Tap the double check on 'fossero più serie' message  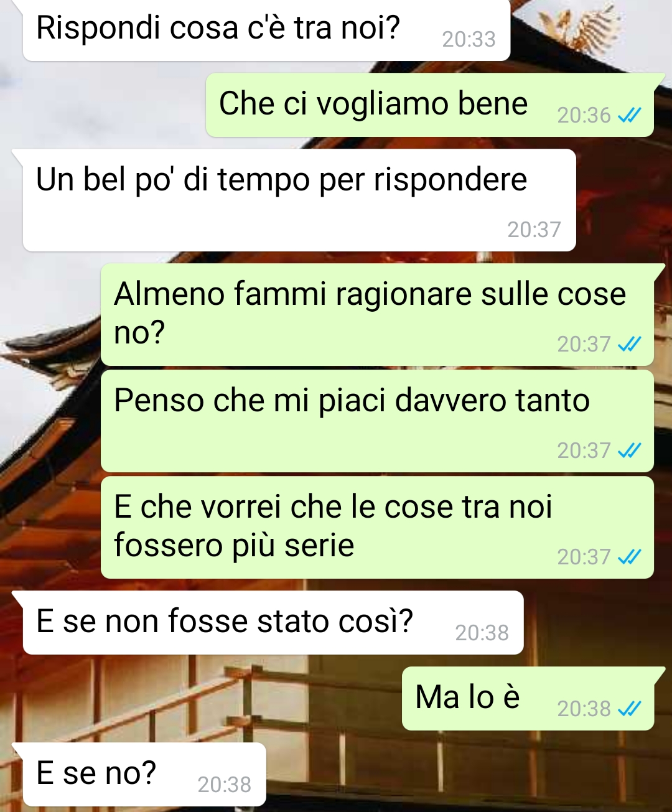pos(629,556)
